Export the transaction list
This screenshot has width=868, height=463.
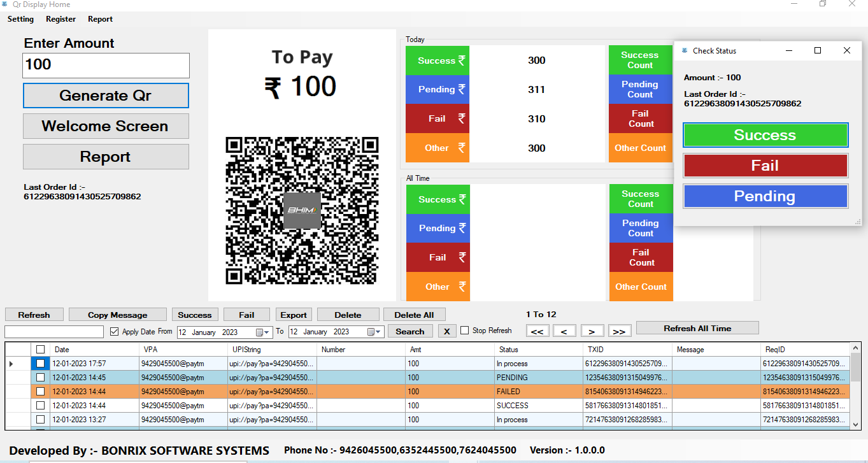[294, 315]
